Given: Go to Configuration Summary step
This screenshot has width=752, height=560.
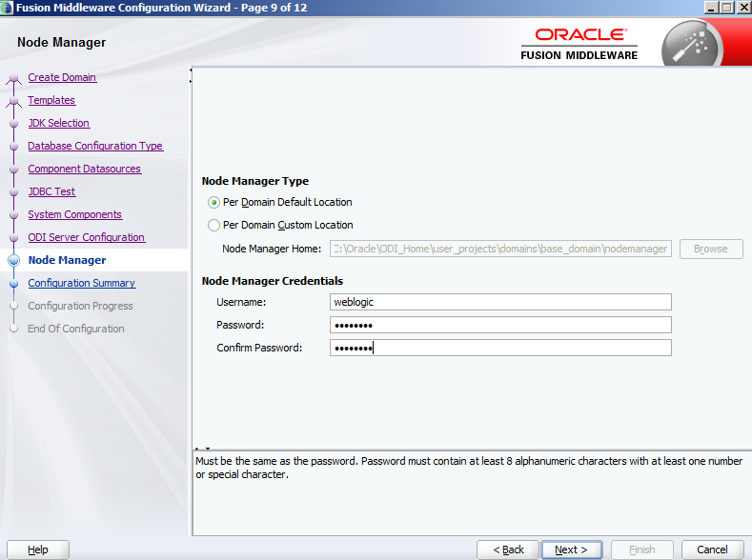Looking at the screenshot, I should [x=81, y=283].
